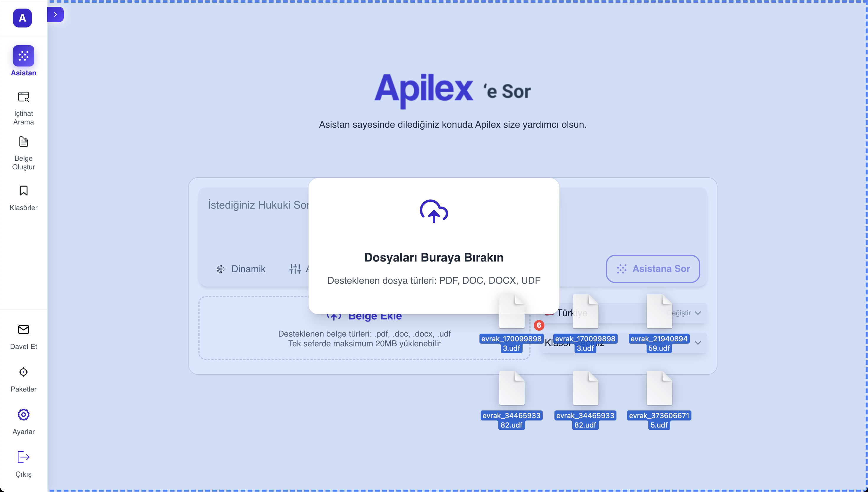Image resolution: width=868 pixels, height=492 pixels.
Task: Select the Asistan dotted-grid icon in the sidebar
Action: [x=23, y=56]
